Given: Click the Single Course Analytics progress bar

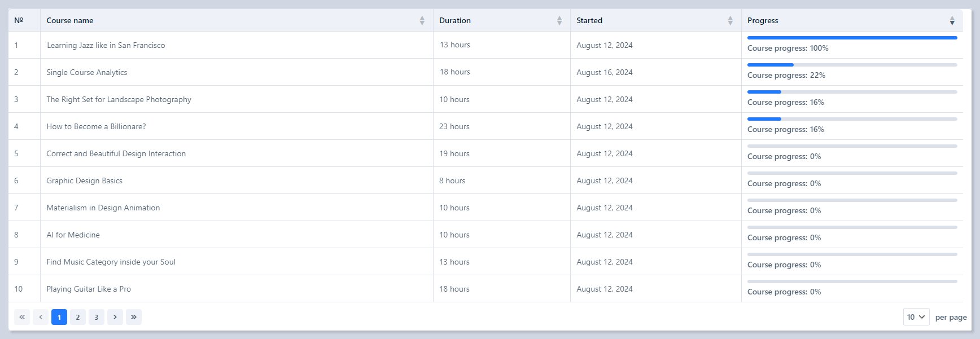Looking at the screenshot, I should tap(852, 65).
